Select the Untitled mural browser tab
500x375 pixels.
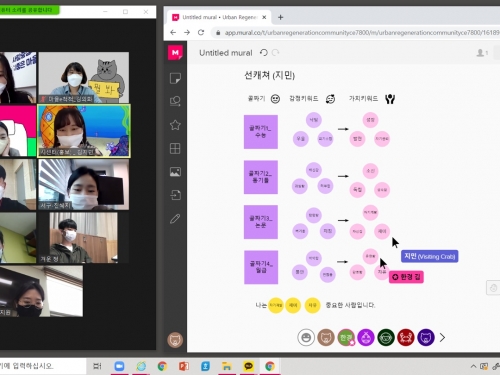[x=219, y=17]
